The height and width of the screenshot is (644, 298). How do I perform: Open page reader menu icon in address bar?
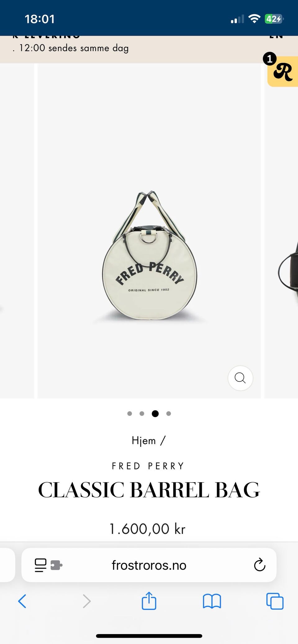coord(41,565)
